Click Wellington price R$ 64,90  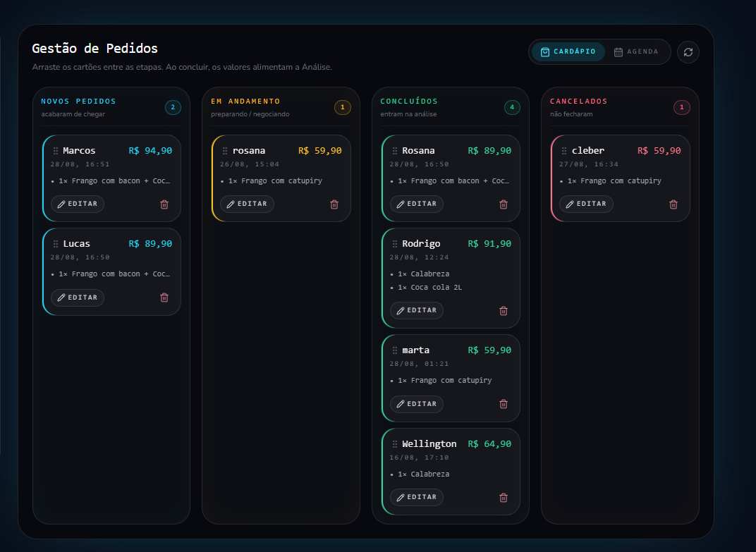click(489, 444)
